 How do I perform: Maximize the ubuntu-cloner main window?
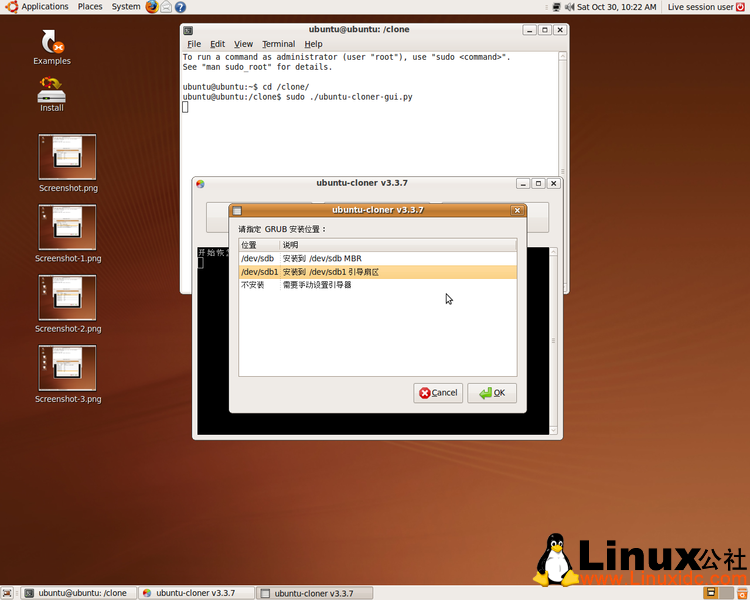[538, 184]
